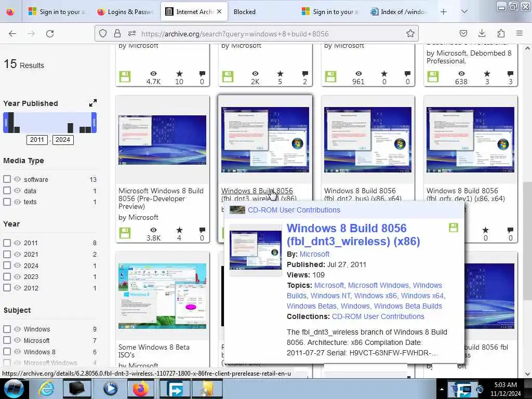Open the Extensions menu
The height and width of the screenshot is (399, 532).
point(501,33)
